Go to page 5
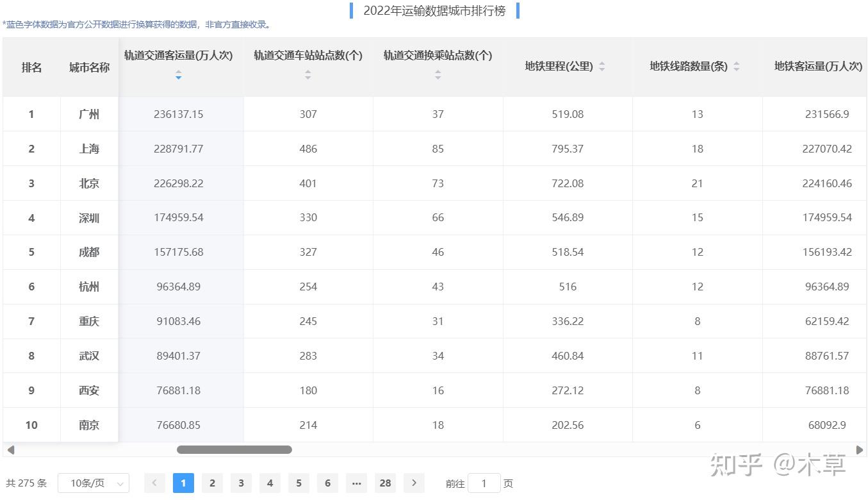 coord(299,483)
